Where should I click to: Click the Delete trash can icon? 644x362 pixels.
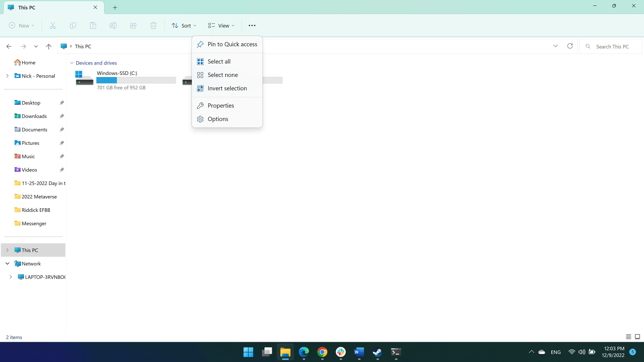pos(153,25)
